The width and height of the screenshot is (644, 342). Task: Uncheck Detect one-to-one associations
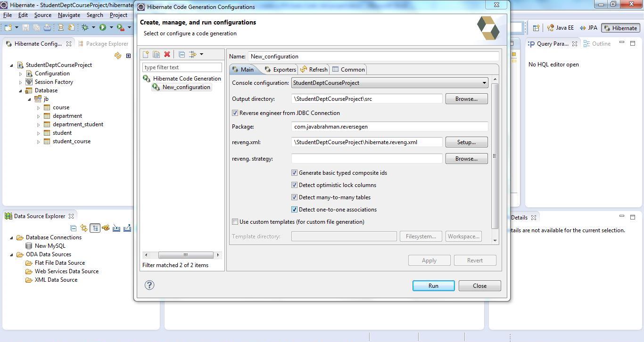click(294, 210)
